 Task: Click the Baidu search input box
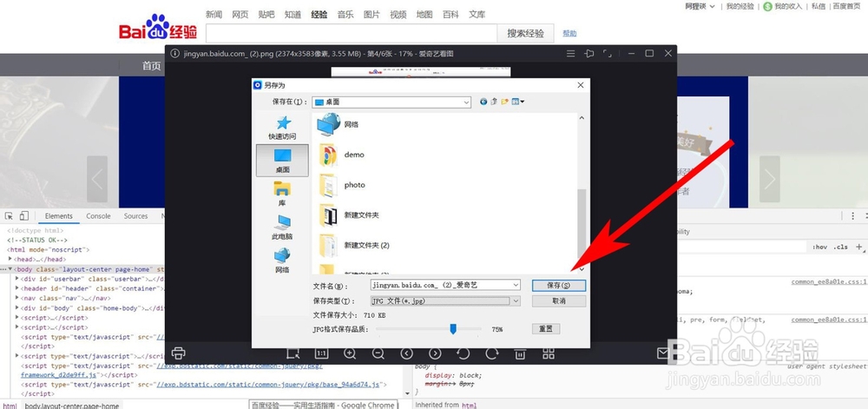pos(352,33)
